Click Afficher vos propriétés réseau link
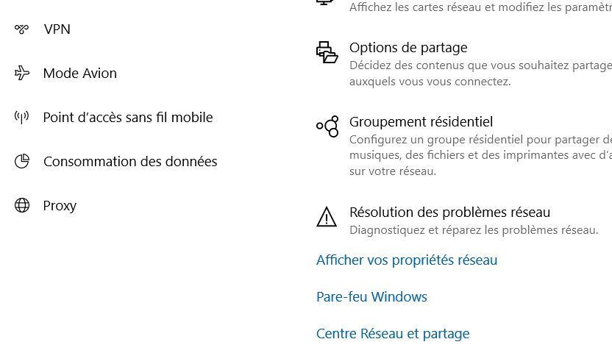The width and height of the screenshot is (612, 364). click(407, 260)
